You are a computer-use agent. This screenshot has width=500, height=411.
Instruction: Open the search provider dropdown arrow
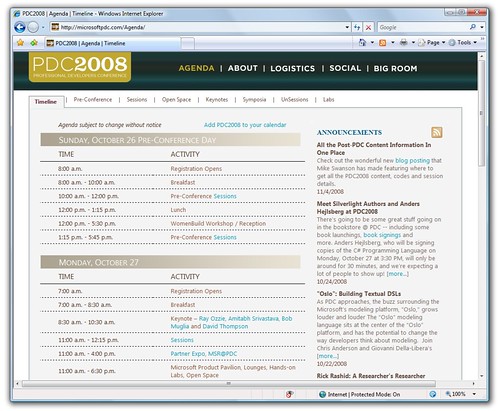point(482,27)
